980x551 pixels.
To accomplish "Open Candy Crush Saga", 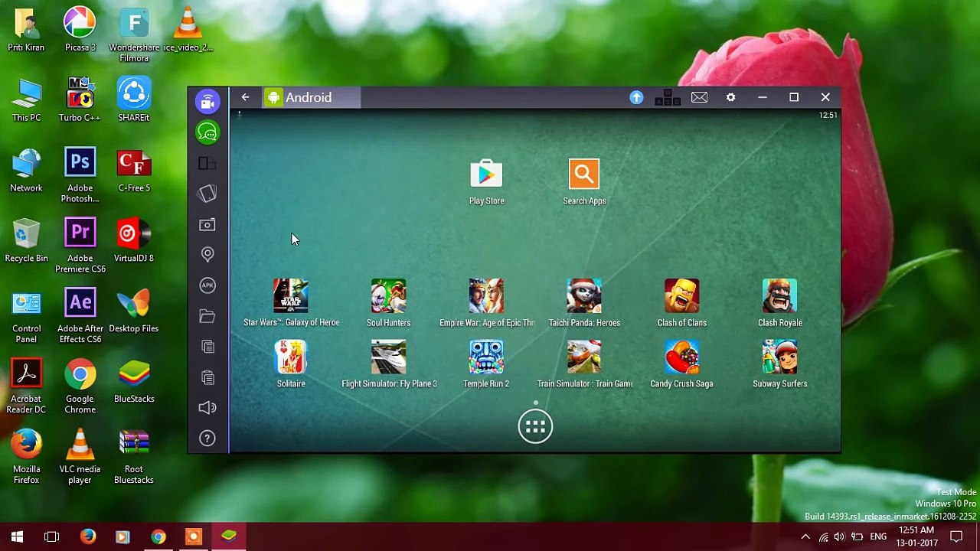I will (x=681, y=364).
